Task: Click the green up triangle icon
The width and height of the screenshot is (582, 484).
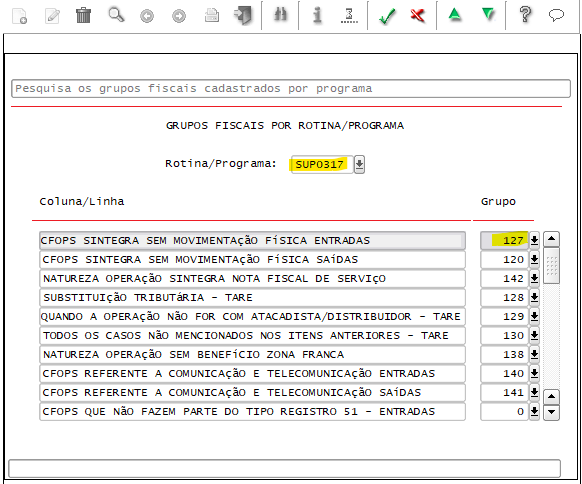Action: 455,14
